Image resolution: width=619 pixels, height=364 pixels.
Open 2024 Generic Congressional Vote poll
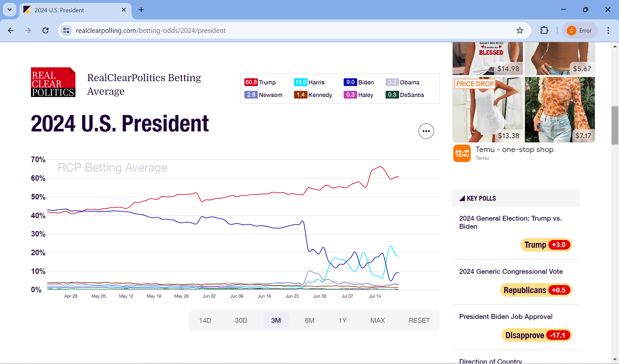[x=511, y=272]
